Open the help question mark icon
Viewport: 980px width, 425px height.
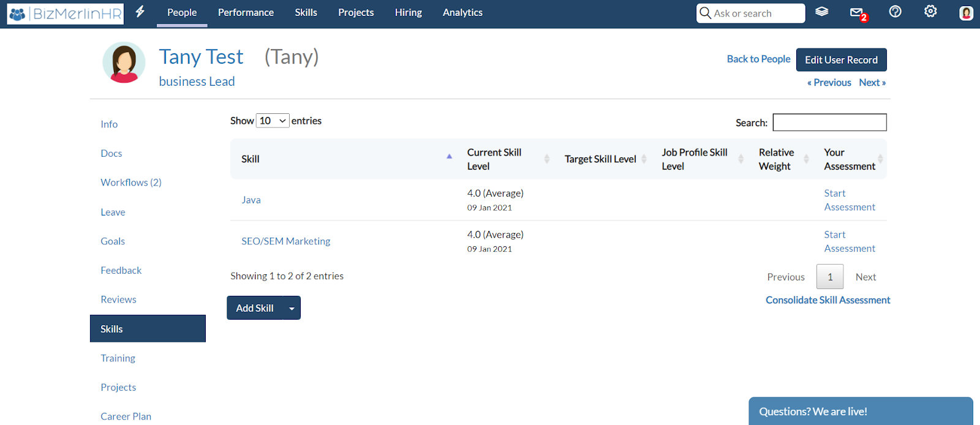[895, 12]
